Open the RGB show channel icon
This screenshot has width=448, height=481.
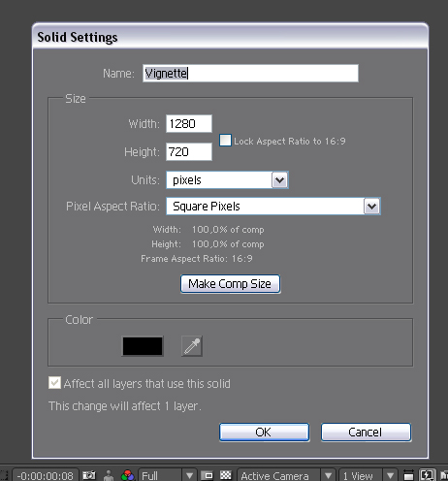click(x=127, y=475)
